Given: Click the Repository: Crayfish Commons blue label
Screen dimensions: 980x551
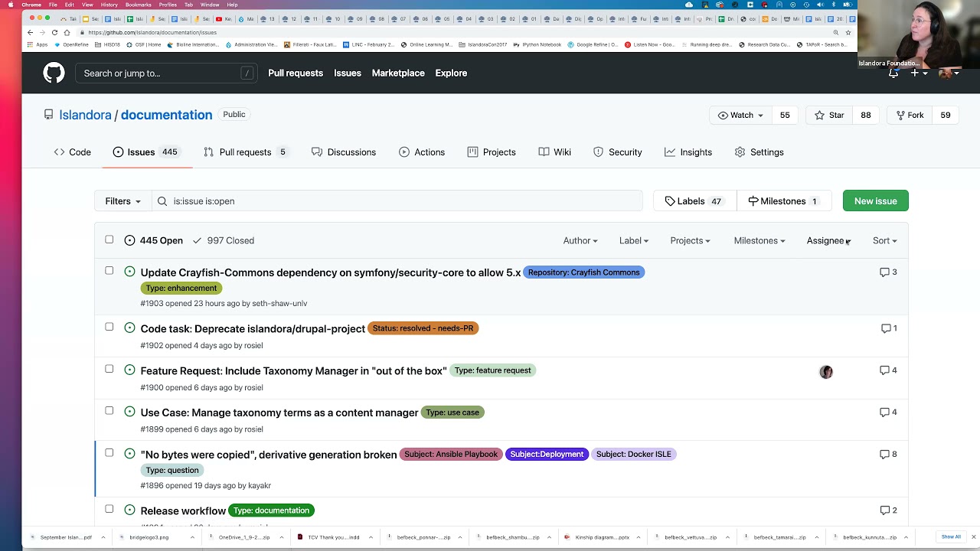Looking at the screenshot, I should click(x=583, y=272).
